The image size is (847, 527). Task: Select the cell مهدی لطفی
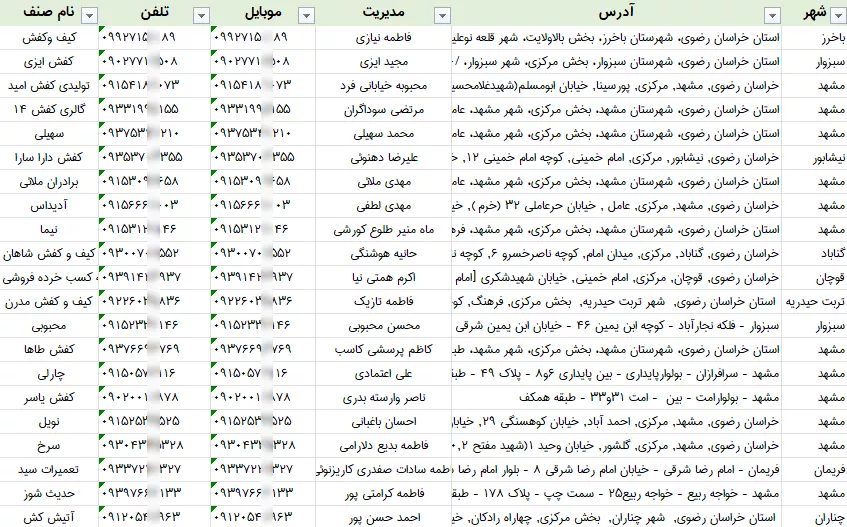[x=384, y=206]
